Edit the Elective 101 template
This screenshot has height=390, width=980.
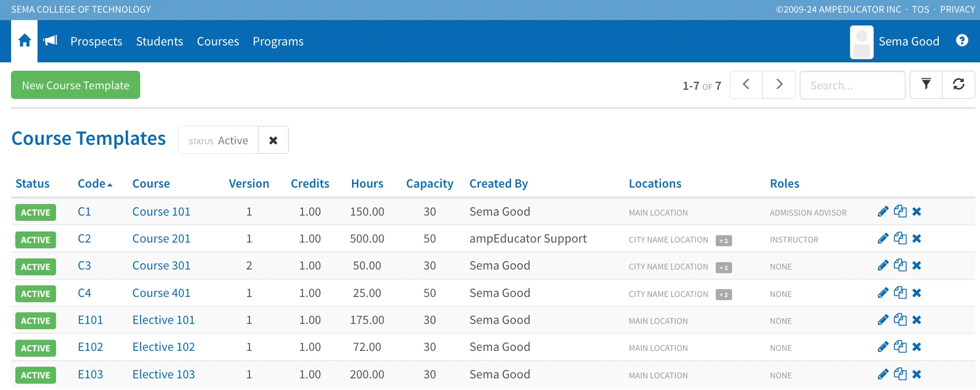pyautogui.click(x=883, y=320)
